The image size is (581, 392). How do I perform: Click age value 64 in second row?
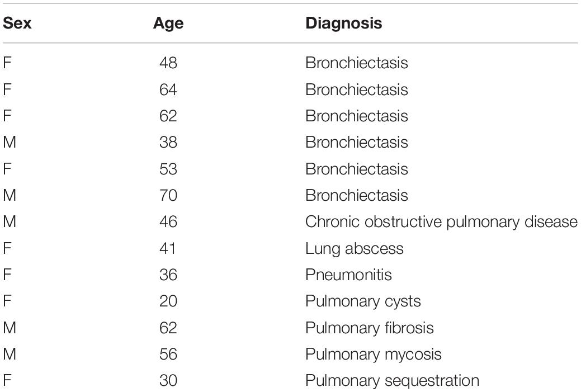click(x=168, y=89)
